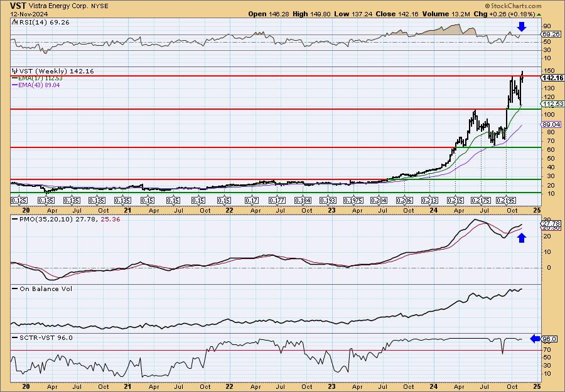
Task: Select the legend dash before On Balance Vol
Action: pyautogui.click(x=15, y=289)
